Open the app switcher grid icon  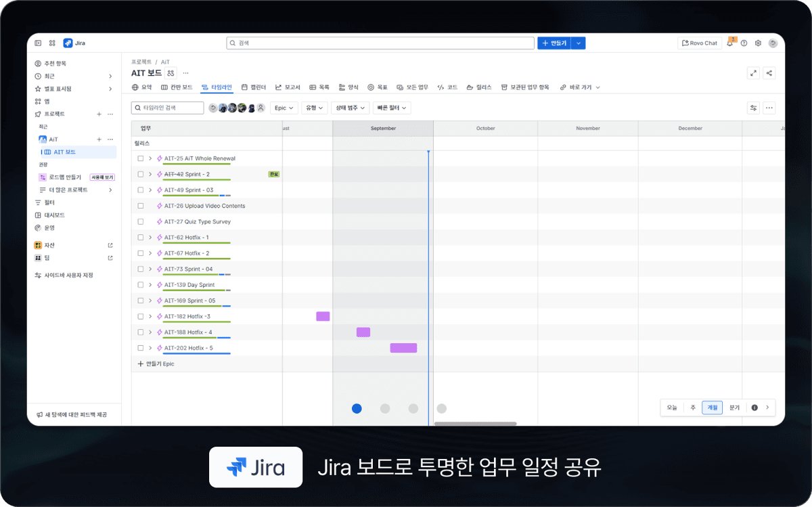(x=52, y=43)
